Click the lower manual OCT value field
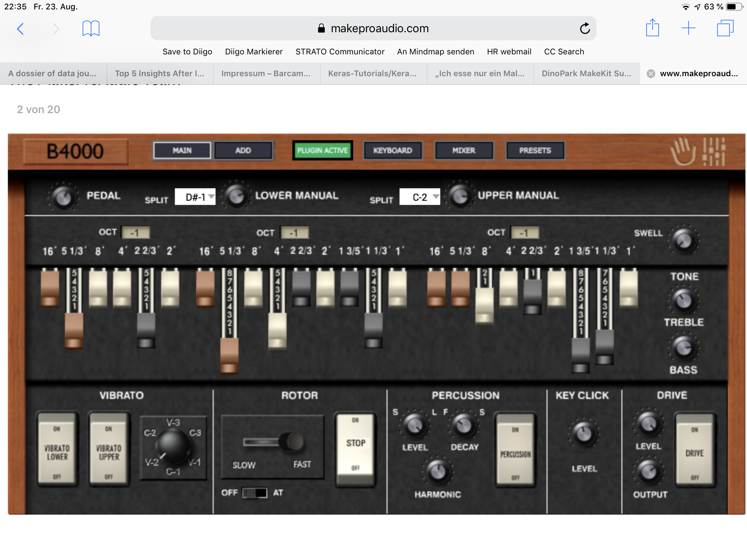Viewport: 747px width, 560px height. coord(295,233)
